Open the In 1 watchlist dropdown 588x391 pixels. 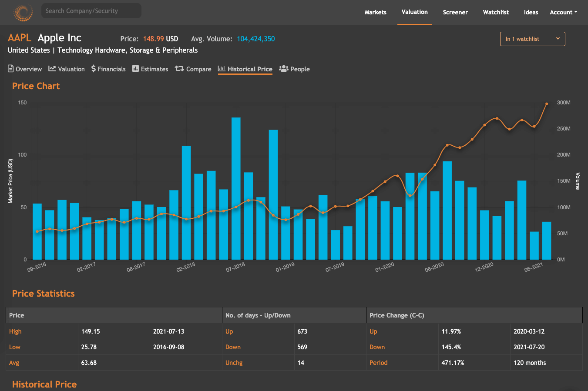tap(533, 39)
